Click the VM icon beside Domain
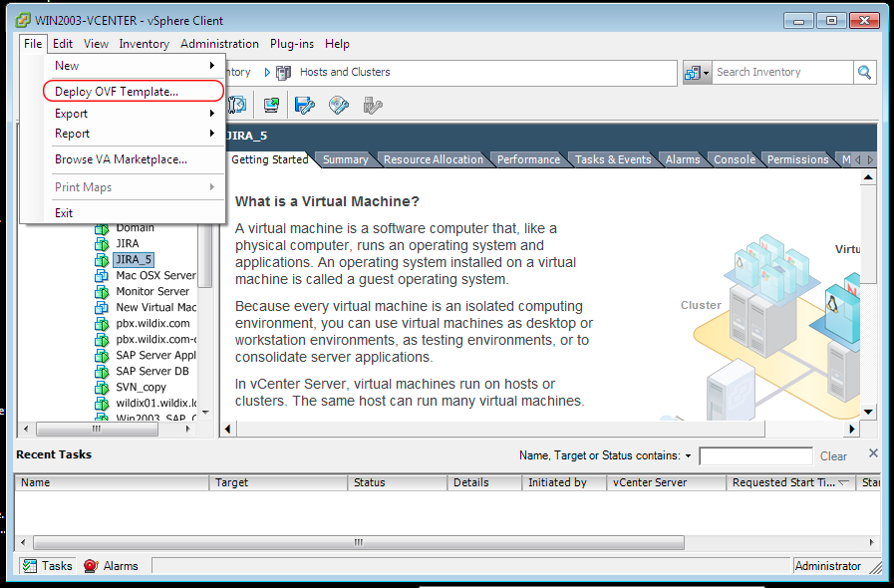 pos(102,228)
